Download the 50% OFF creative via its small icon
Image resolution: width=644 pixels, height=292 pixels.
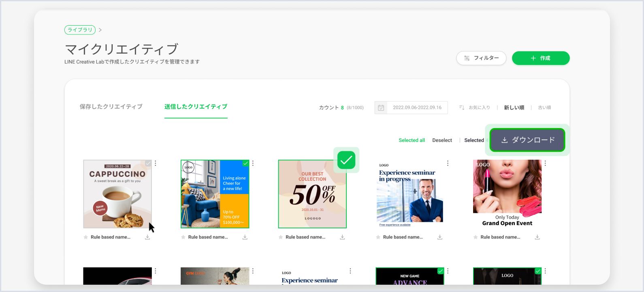coord(342,237)
